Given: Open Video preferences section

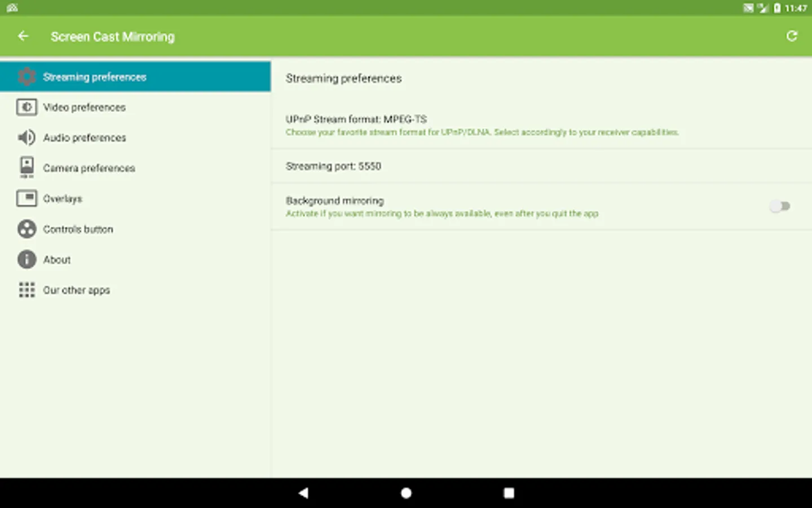Looking at the screenshot, I should (135, 107).
